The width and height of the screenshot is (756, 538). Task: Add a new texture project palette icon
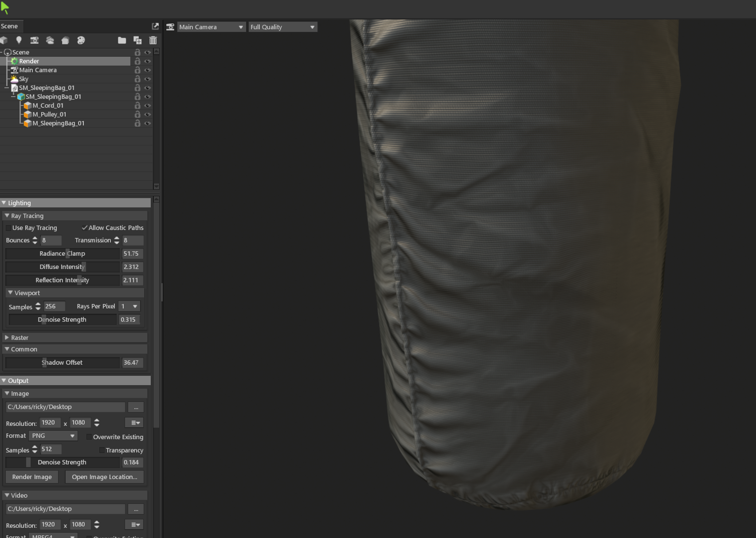click(81, 40)
